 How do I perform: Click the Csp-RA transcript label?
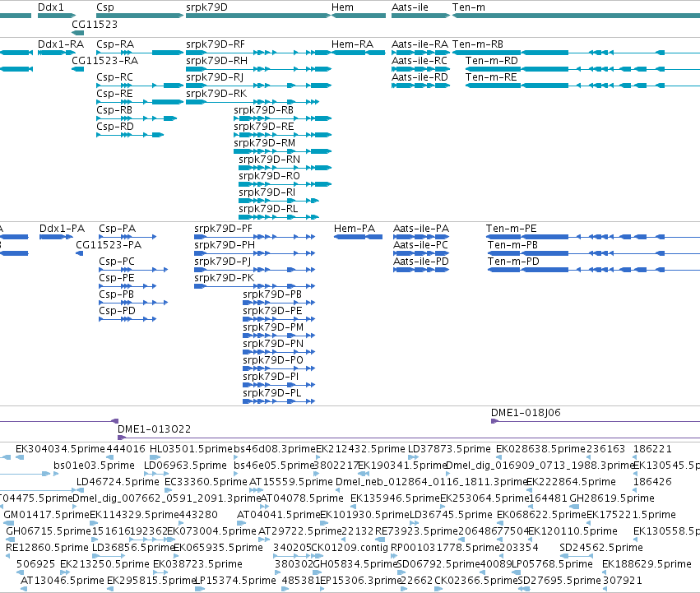115,44
